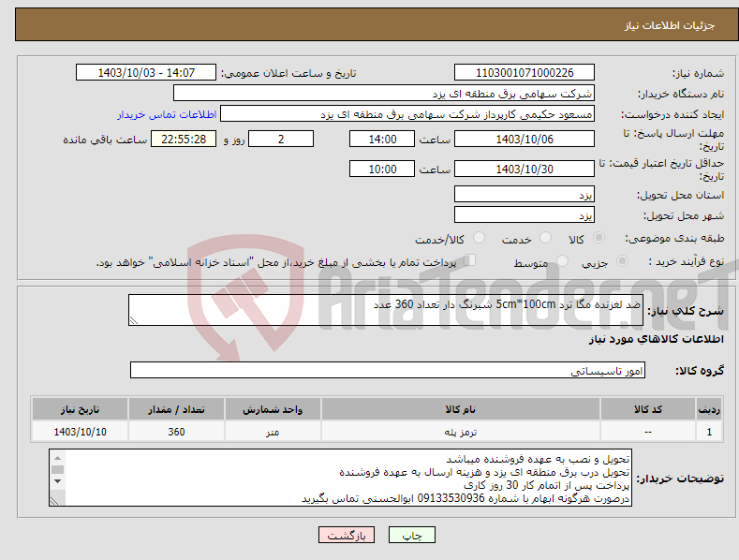Click the بازگشت back button
Screen dimensions: 739x560
click(x=347, y=535)
